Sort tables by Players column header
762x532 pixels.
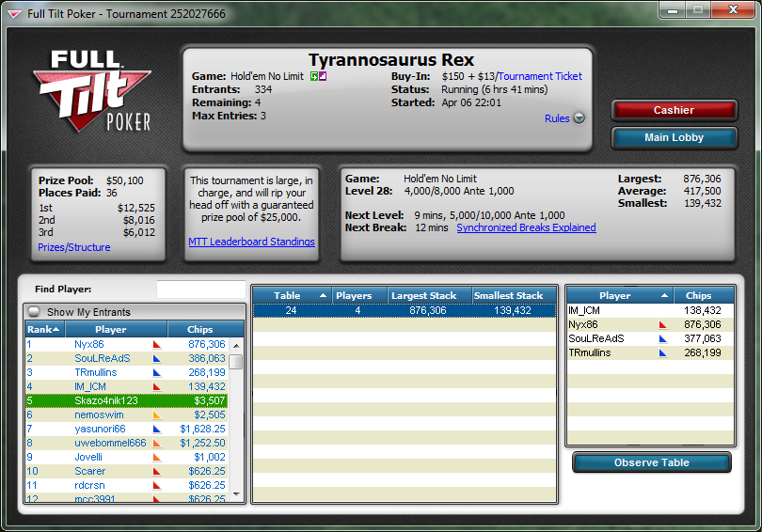point(359,295)
